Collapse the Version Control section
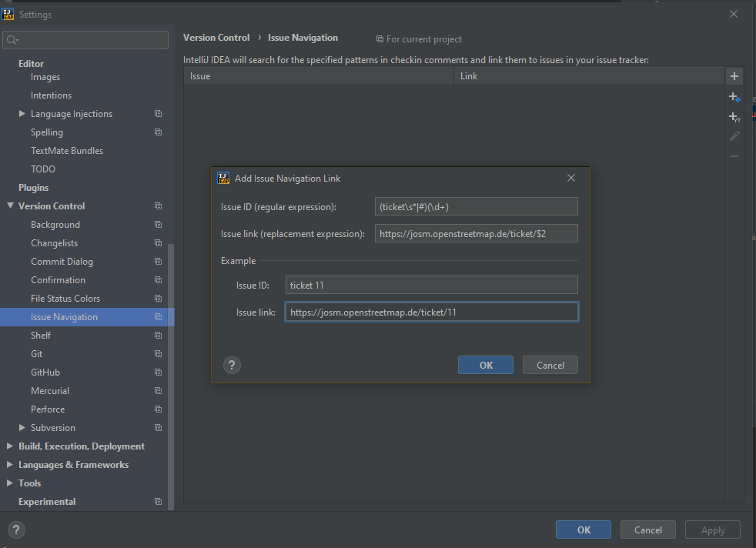The height and width of the screenshot is (548, 756). click(x=10, y=206)
